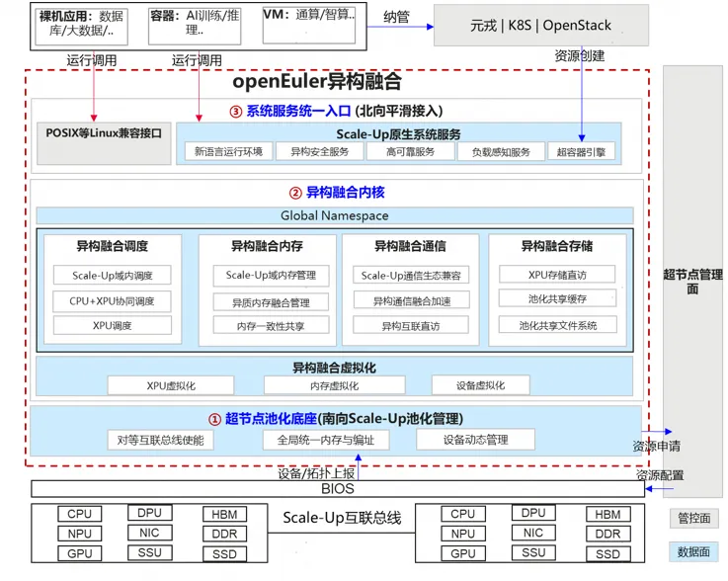The height and width of the screenshot is (581, 728).
Task: Click the 数据面 legend swatch
Action: pos(692,552)
